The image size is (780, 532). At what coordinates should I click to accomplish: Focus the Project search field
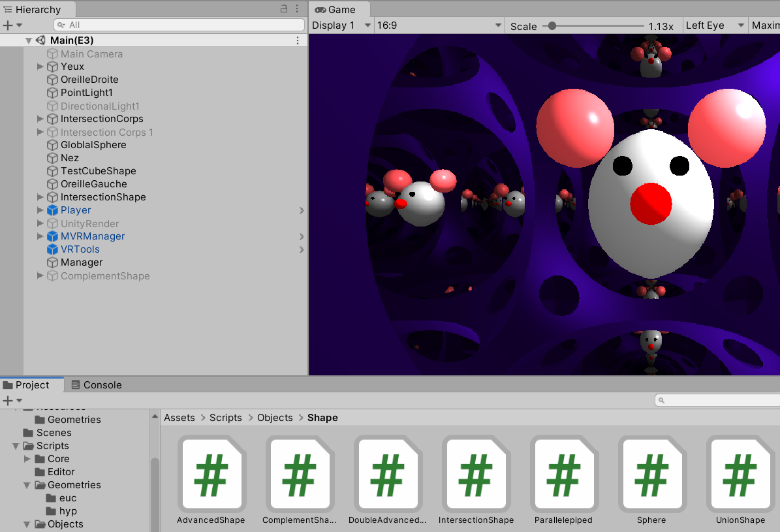pos(718,400)
